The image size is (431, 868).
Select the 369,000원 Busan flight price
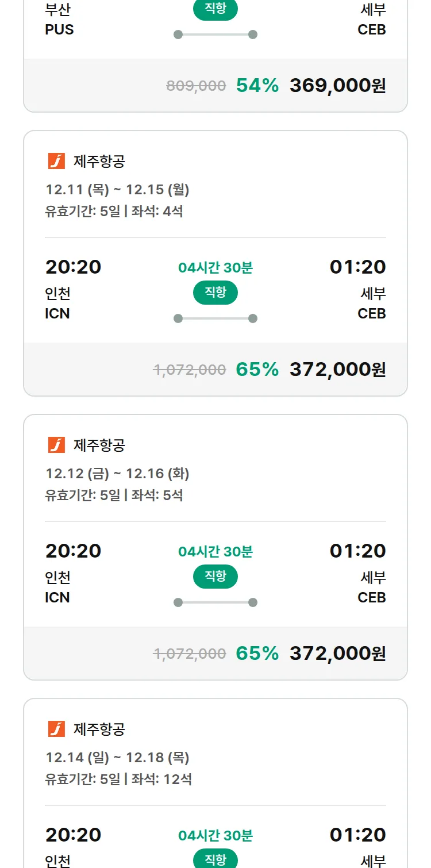point(337,86)
